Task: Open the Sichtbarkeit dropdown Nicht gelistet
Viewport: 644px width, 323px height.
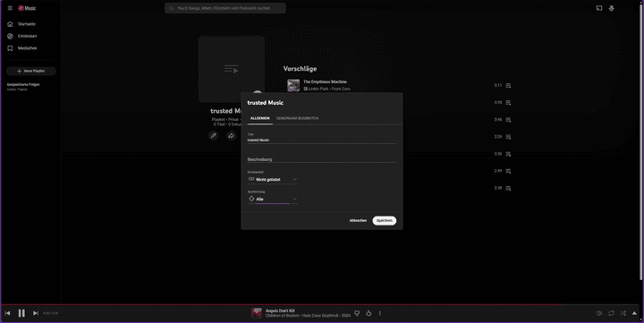Action: point(272,180)
